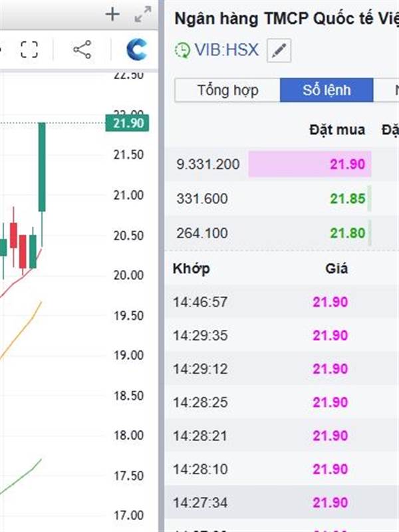Screen dimensions: 399x532
Task: Share the chart via share icon
Action: tap(82, 49)
